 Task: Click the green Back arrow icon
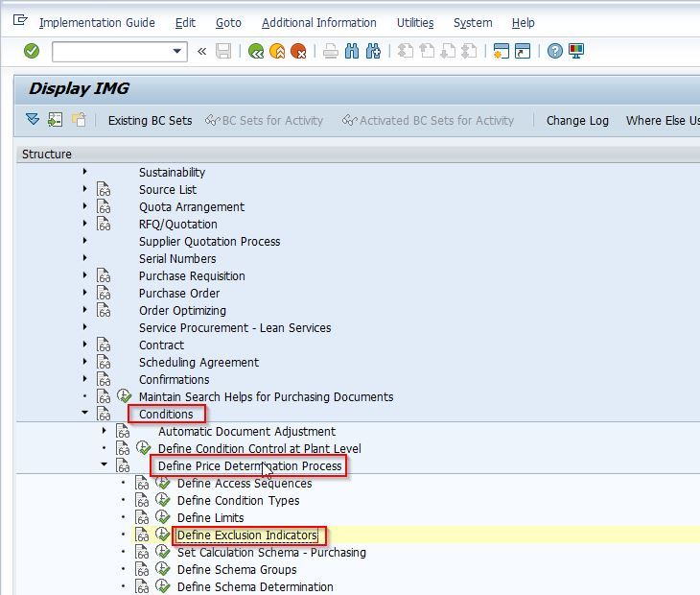tap(256, 52)
